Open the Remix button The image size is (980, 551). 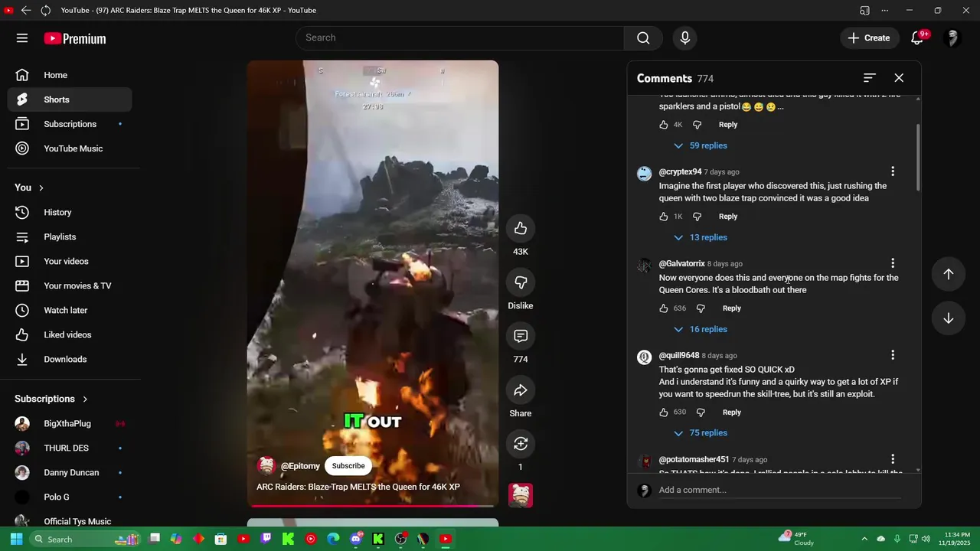tap(521, 444)
